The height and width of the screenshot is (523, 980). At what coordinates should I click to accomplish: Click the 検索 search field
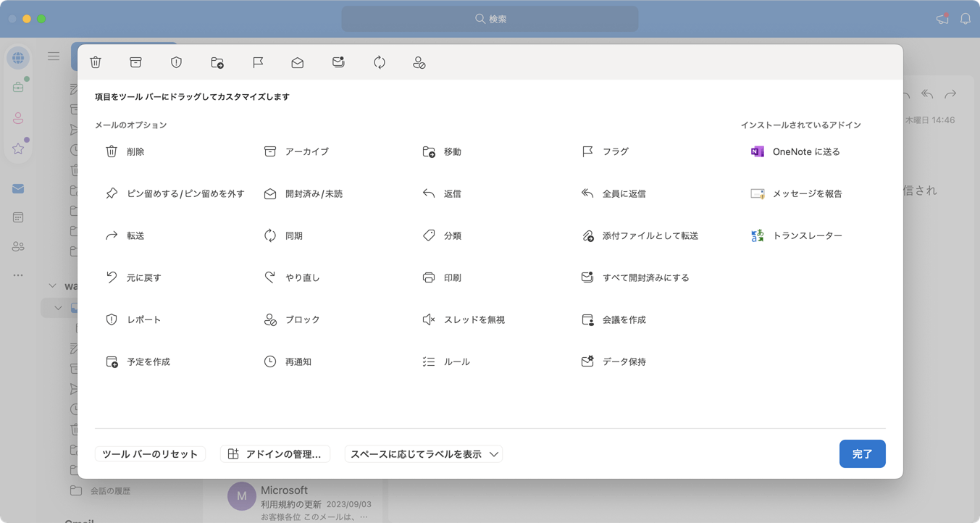[x=490, y=19]
